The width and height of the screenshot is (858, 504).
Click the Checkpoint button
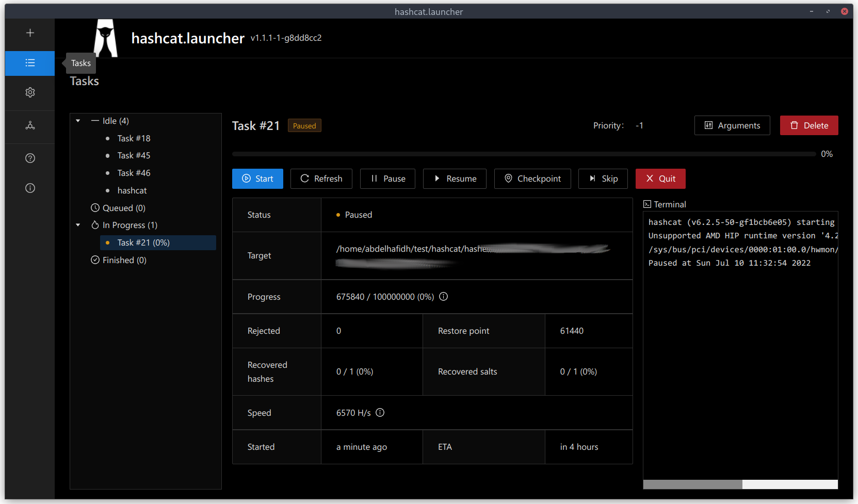pos(532,178)
